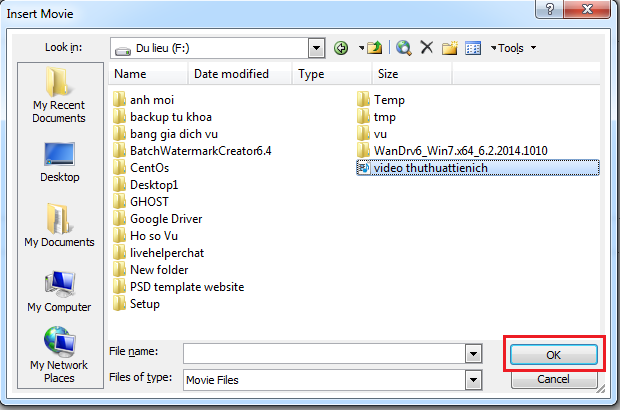Screen dimensions: 620x410
Task: Click the Views icon in toolbar
Action: click(473, 48)
